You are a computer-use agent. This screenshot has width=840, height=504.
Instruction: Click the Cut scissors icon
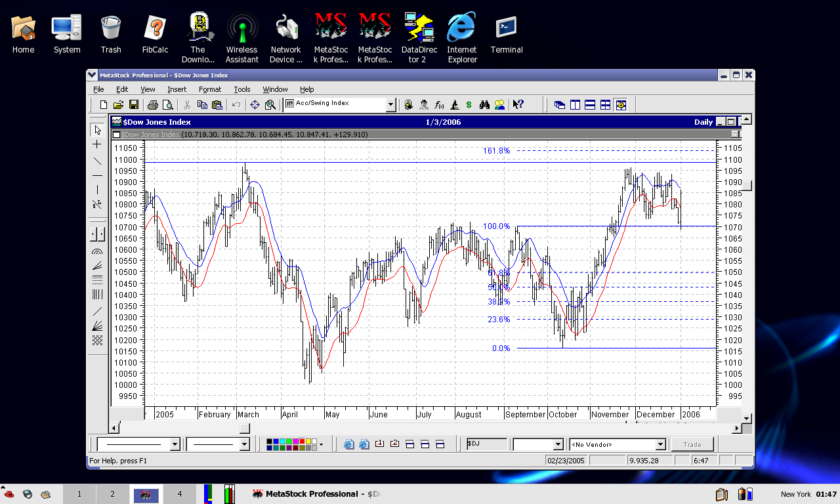[x=187, y=104]
